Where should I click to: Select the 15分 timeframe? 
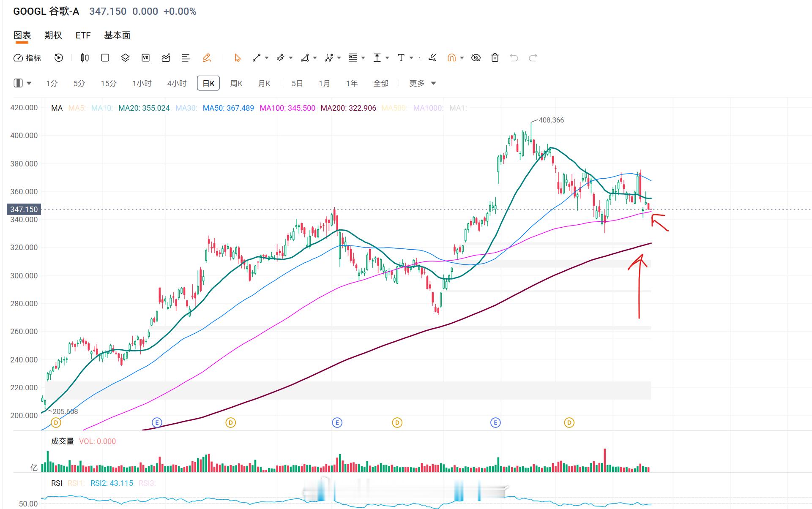(109, 83)
